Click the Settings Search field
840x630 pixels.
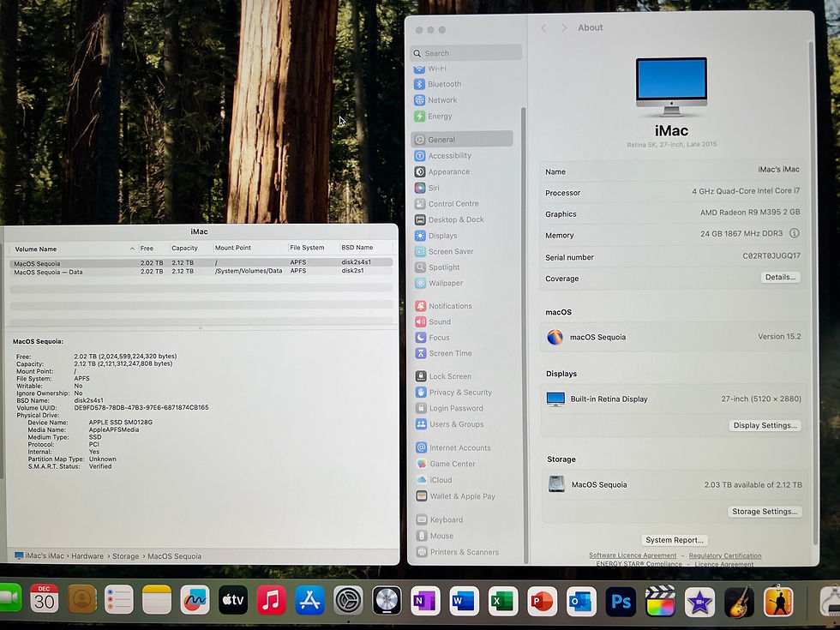point(466,53)
